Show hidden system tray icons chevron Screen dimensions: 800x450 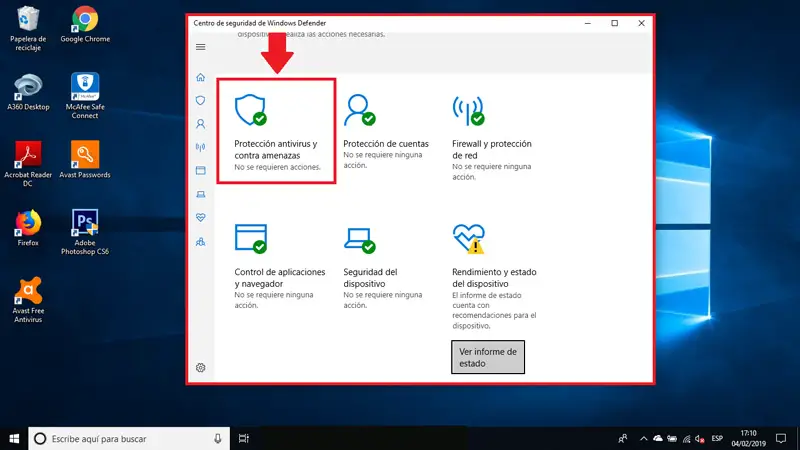(x=643, y=439)
